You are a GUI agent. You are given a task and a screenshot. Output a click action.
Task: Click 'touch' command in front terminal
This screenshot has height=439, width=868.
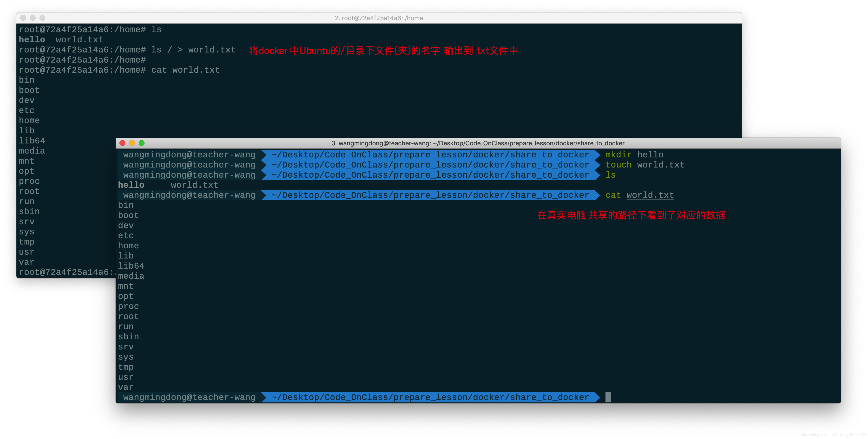pyautogui.click(x=618, y=165)
